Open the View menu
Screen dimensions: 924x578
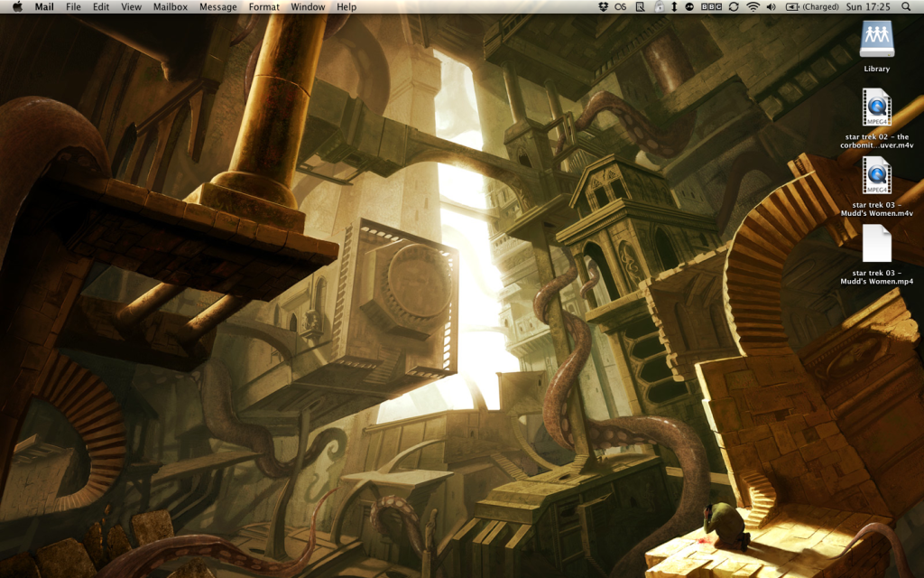click(x=131, y=6)
